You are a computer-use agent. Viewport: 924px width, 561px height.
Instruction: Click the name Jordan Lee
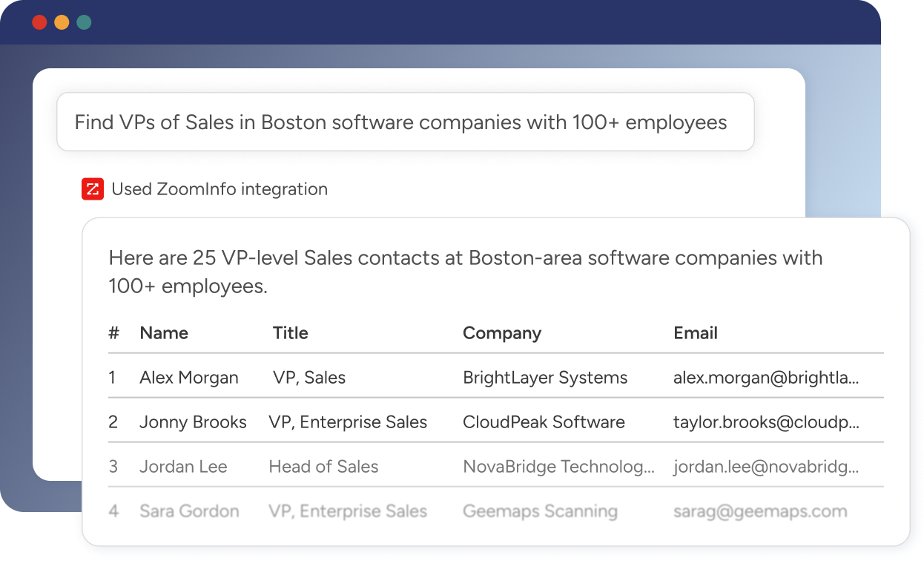pyautogui.click(x=183, y=467)
